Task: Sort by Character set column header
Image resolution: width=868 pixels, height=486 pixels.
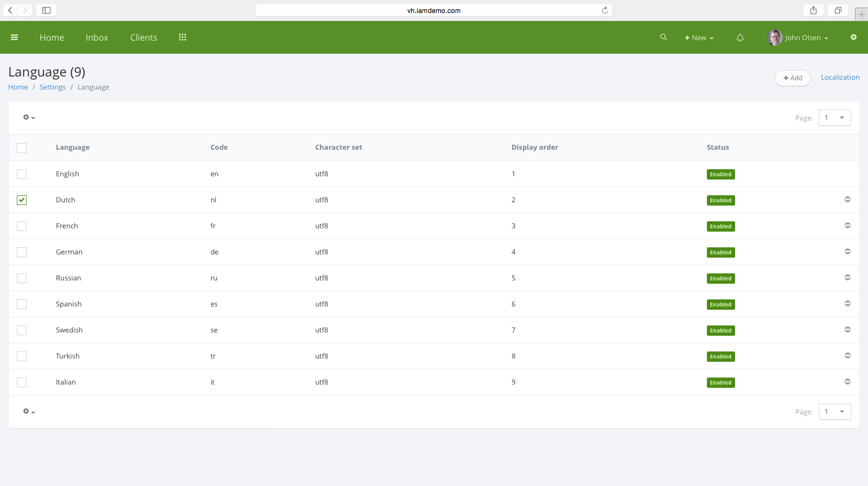Action: 339,147
